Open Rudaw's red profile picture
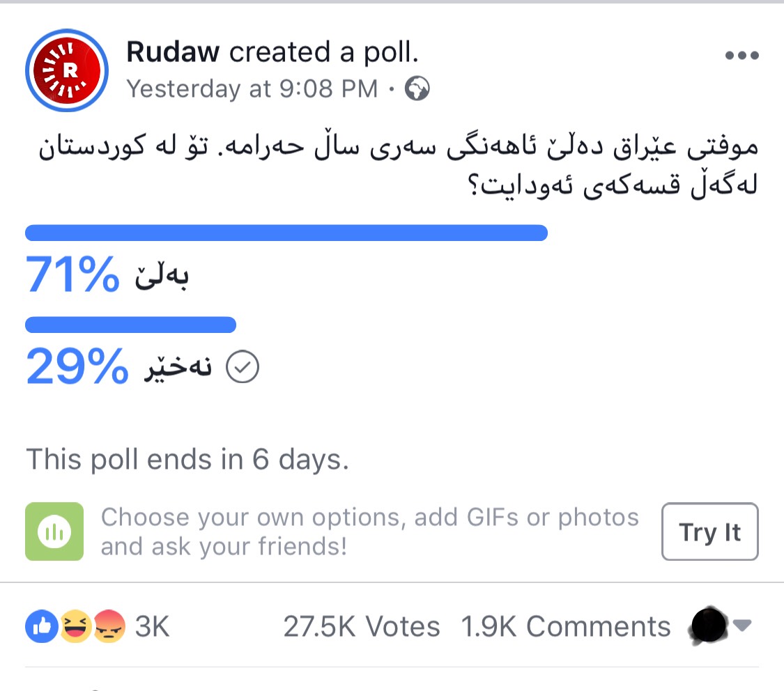Viewport: 784px width, 691px height. tap(67, 70)
